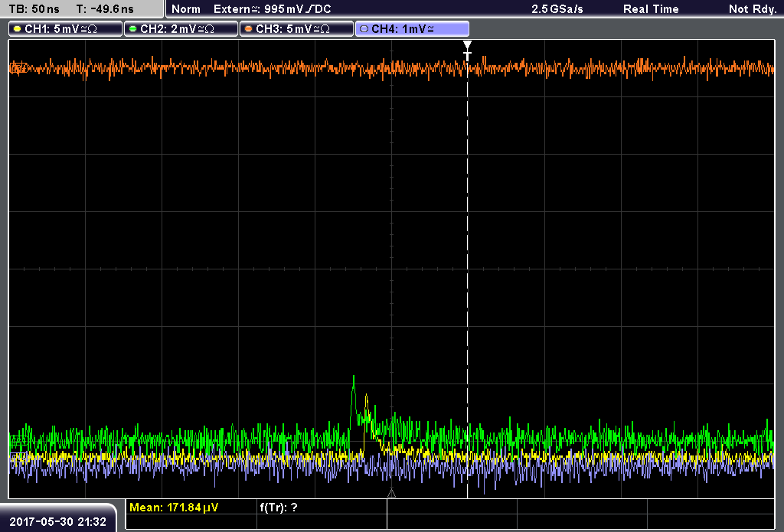Click the f(Tr): ? measurement field

[x=279, y=508]
